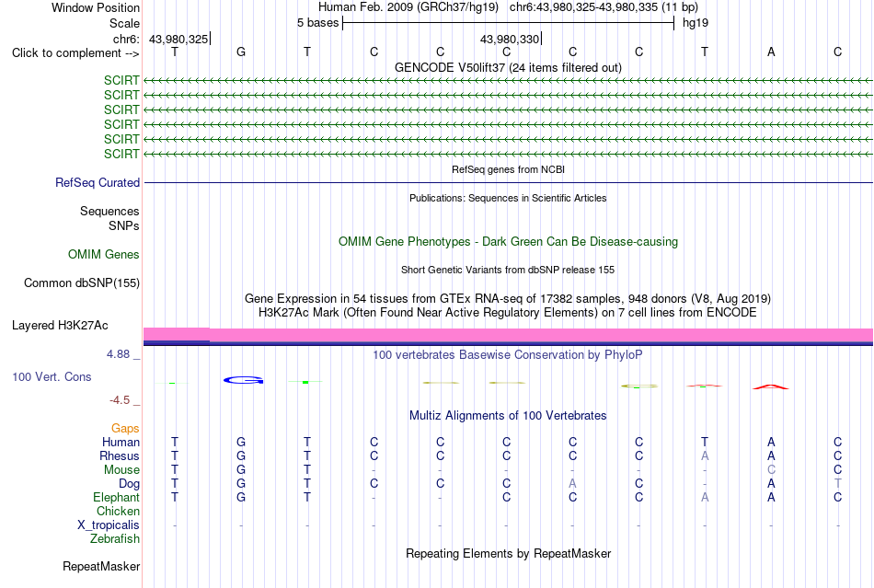Click the Mouse species label
This screenshot has width=874, height=588.
[x=121, y=470]
